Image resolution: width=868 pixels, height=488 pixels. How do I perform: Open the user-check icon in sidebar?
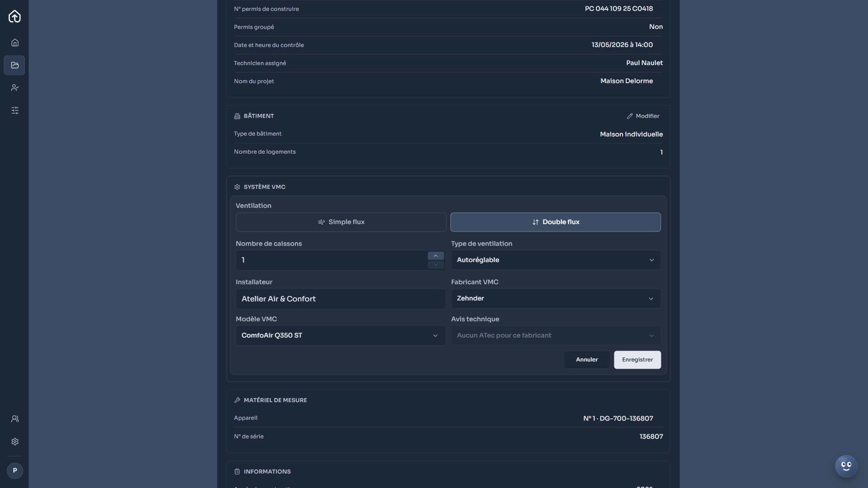15,88
